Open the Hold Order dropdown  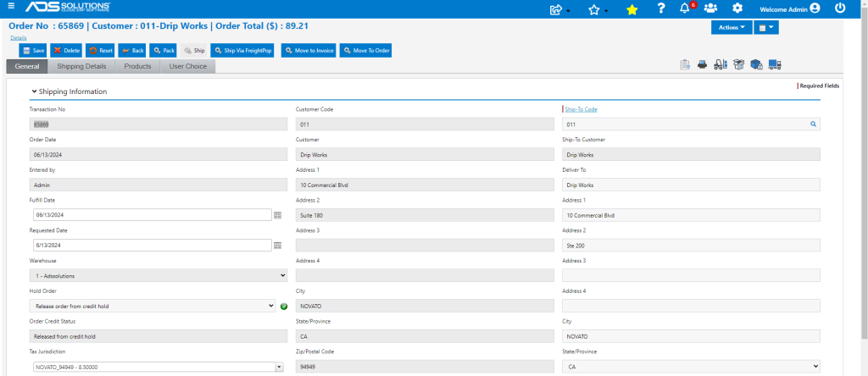153,306
